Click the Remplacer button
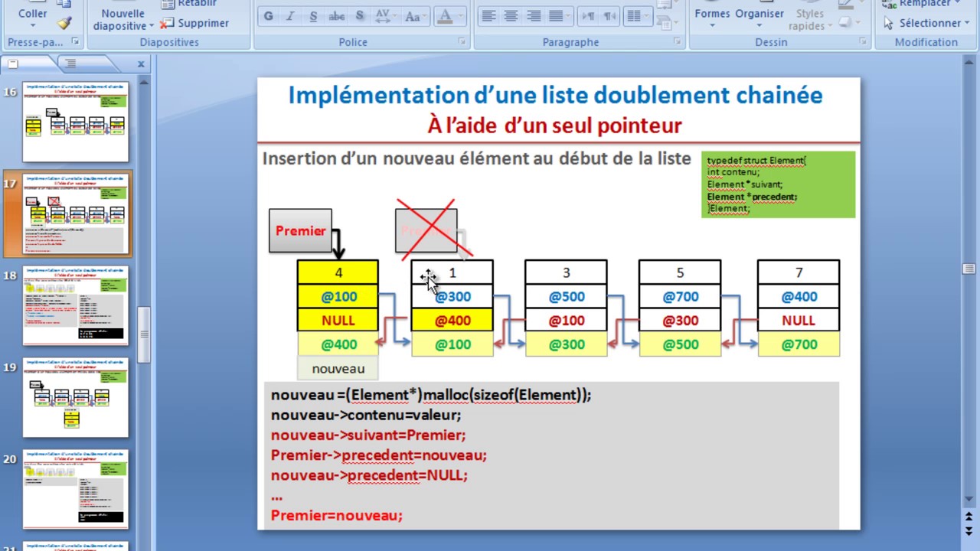 (922, 4)
